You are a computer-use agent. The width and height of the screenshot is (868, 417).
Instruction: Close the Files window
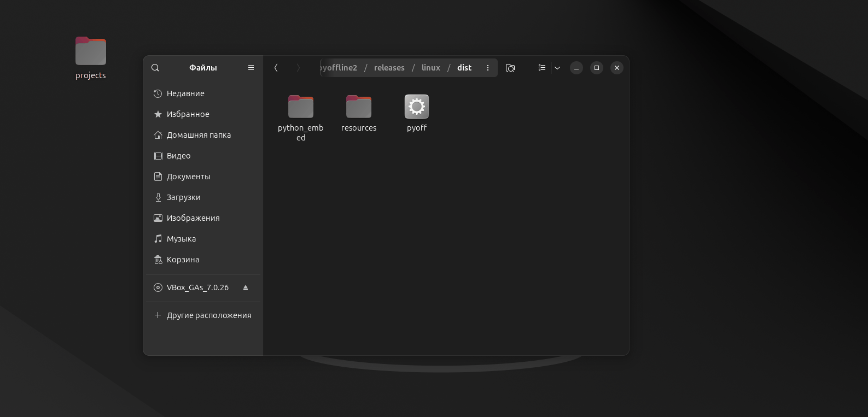[617, 68]
